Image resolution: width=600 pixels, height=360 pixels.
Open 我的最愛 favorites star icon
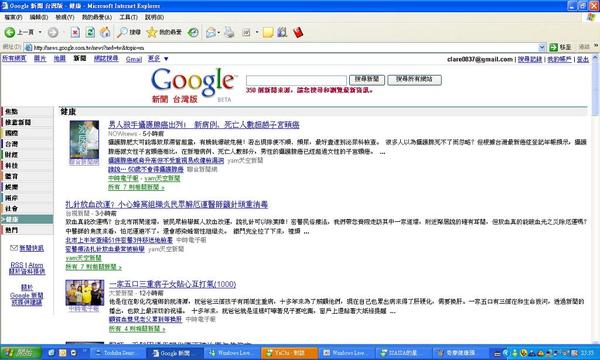(x=152, y=33)
